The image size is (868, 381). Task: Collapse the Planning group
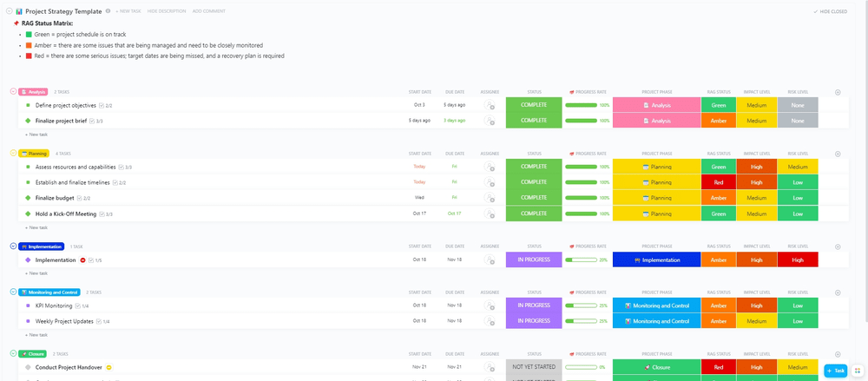[x=13, y=153]
